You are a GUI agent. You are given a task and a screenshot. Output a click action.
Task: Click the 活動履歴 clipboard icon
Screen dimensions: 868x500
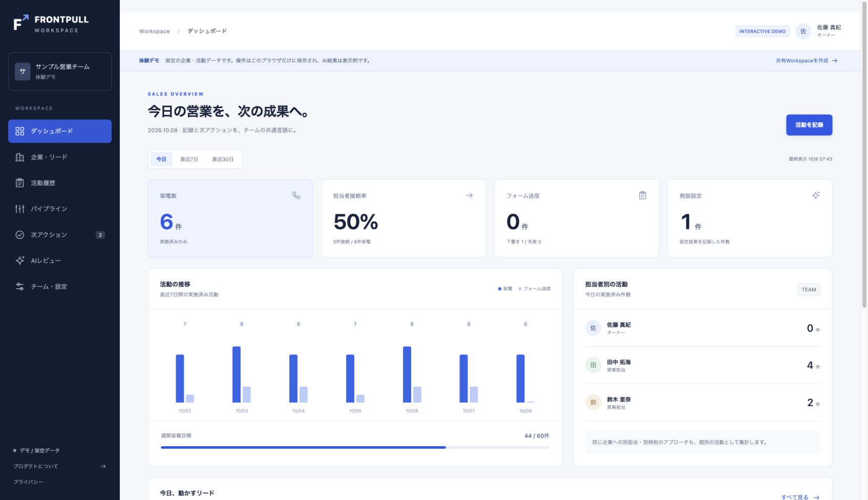[x=20, y=183]
